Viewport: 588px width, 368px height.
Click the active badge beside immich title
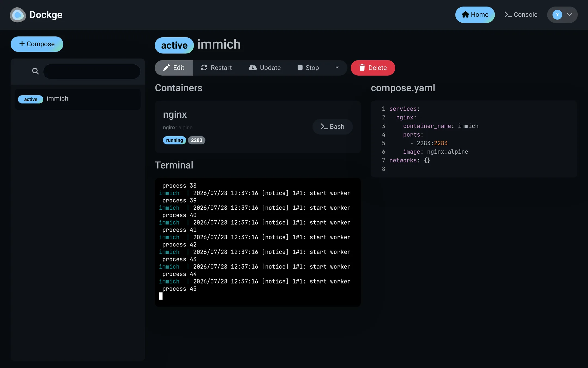[174, 45]
